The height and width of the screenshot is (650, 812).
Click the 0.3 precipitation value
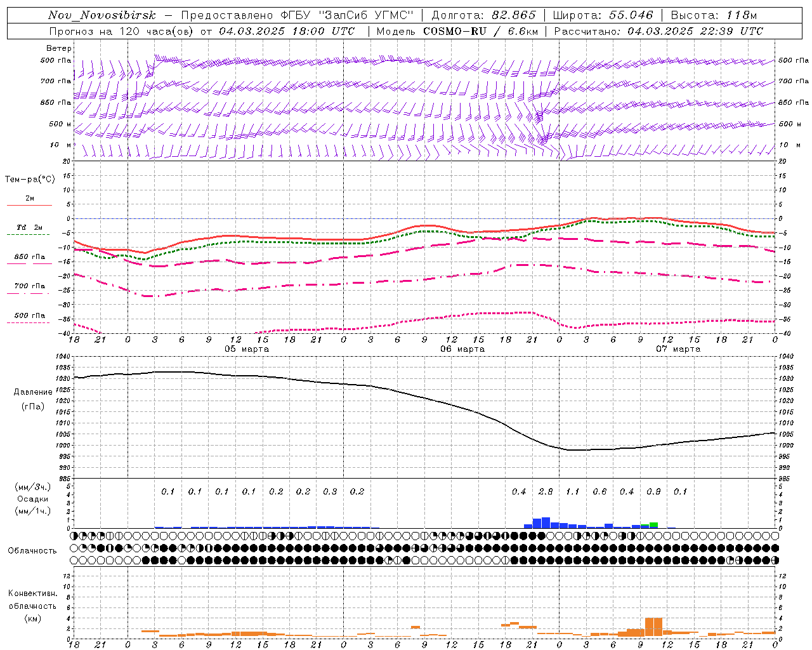click(330, 492)
